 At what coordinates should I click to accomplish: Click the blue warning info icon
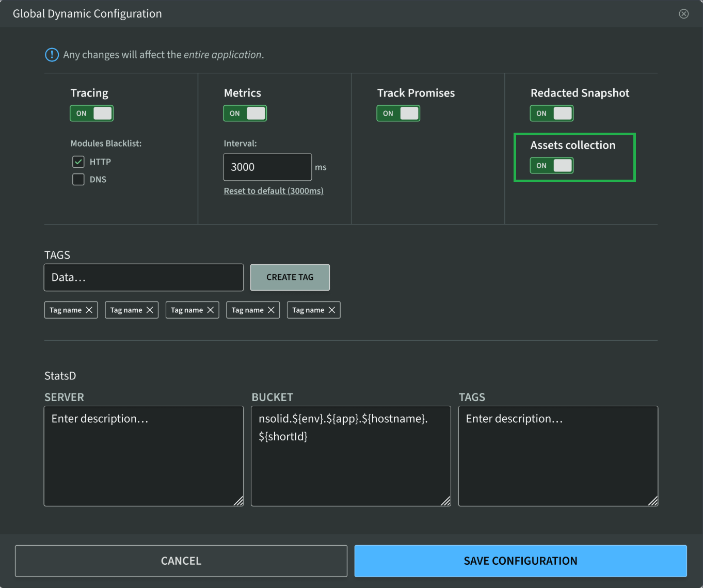[52, 54]
